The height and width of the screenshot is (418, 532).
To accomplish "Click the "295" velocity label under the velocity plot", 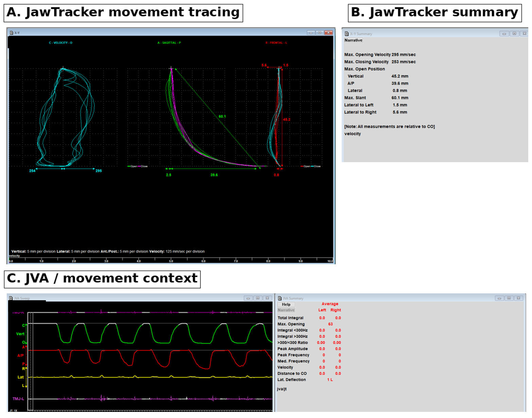I will click(99, 171).
